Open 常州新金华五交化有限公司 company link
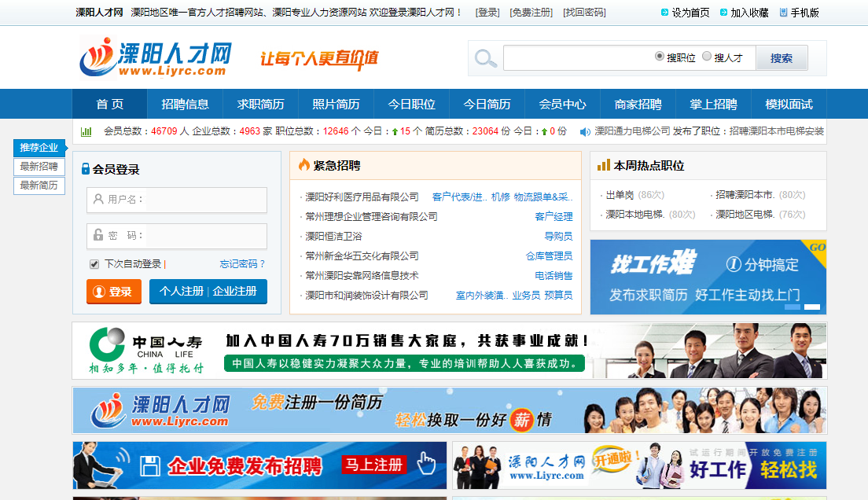The width and height of the screenshot is (868, 500). [x=362, y=256]
